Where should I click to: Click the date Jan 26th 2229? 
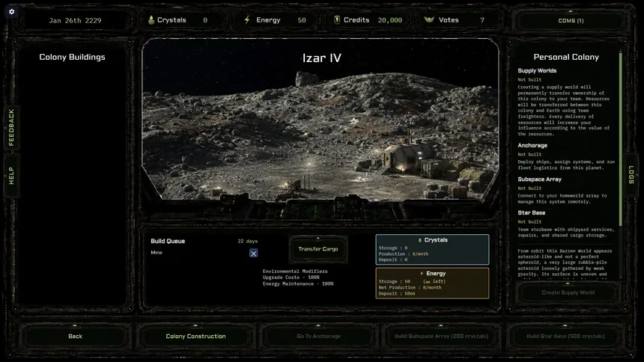(75, 20)
